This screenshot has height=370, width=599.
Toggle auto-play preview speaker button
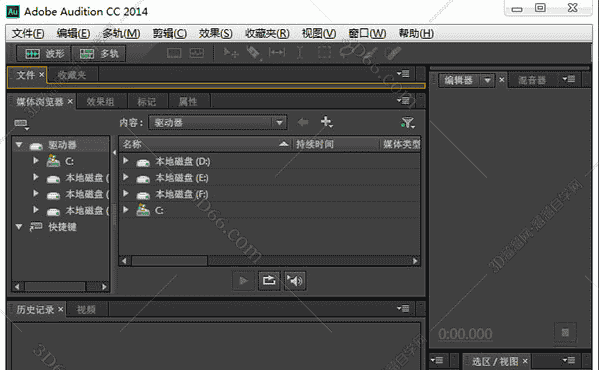pyautogui.click(x=295, y=281)
